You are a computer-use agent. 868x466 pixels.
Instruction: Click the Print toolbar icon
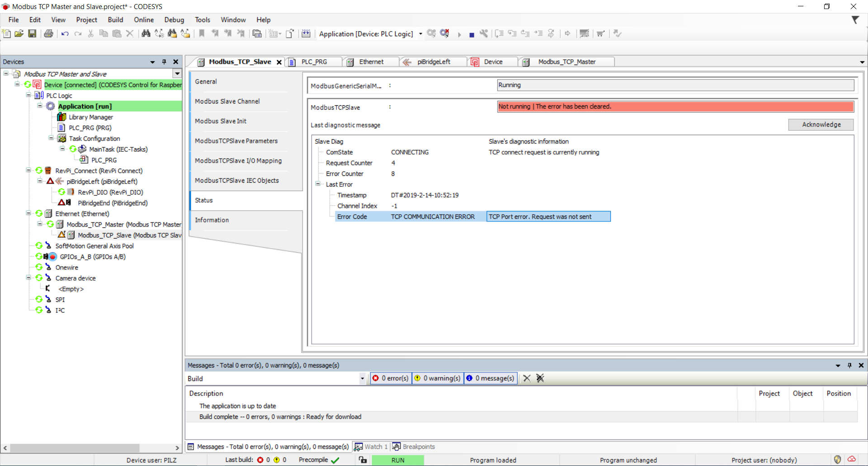coord(48,33)
